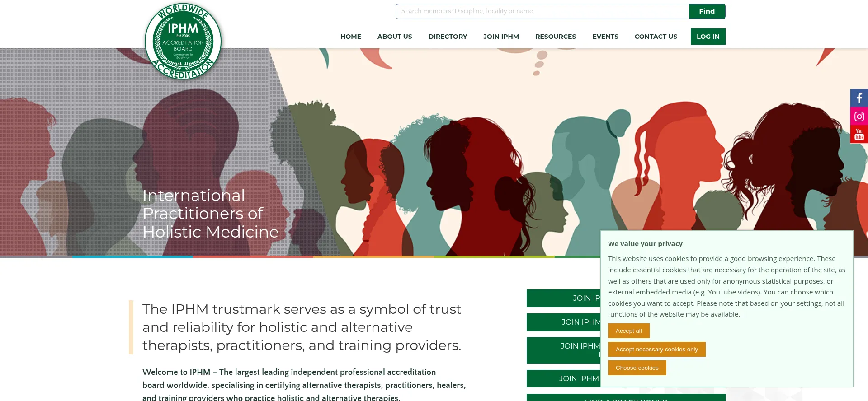Click the Find search button
The height and width of the screenshot is (401, 868).
point(707,11)
